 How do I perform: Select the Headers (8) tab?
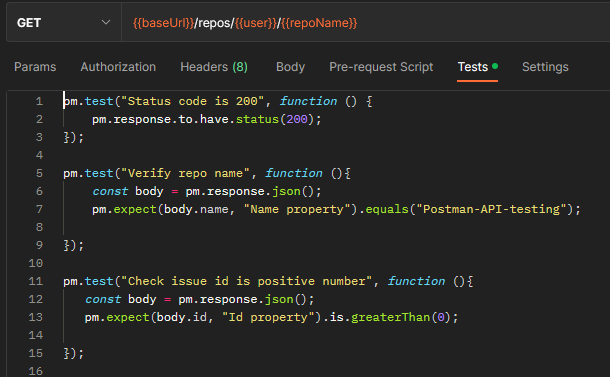coord(214,67)
